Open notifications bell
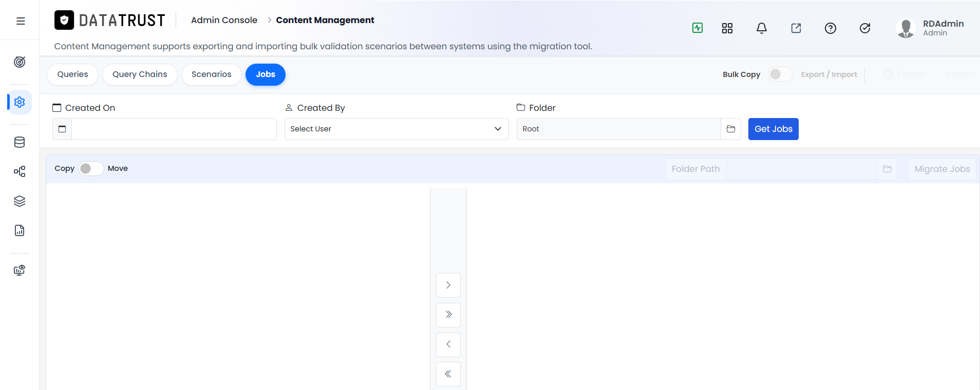This screenshot has width=980, height=390. pos(762,28)
